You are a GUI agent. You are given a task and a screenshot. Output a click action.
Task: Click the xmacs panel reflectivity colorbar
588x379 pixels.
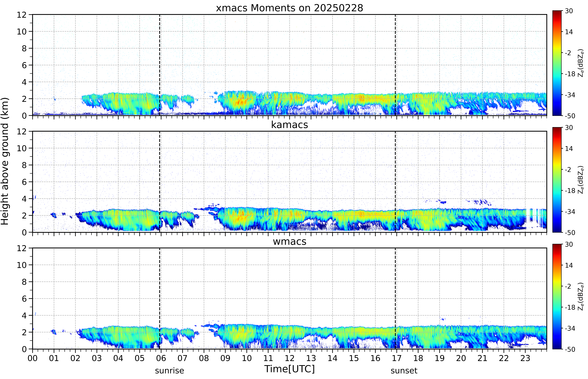pyautogui.click(x=557, y=63)
